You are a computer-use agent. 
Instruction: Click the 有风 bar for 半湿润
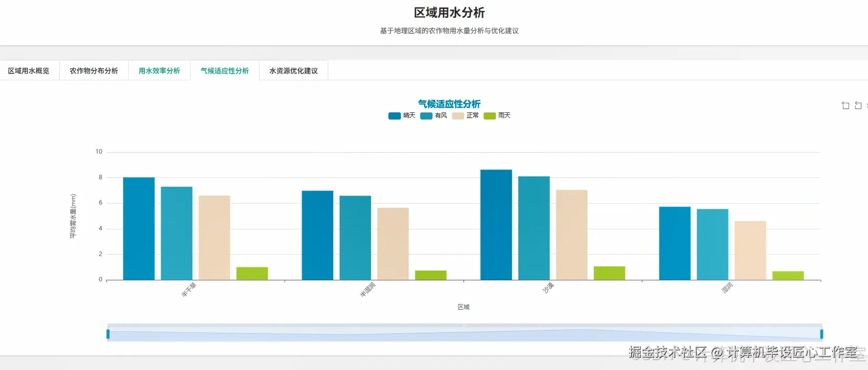click(355, 238)
